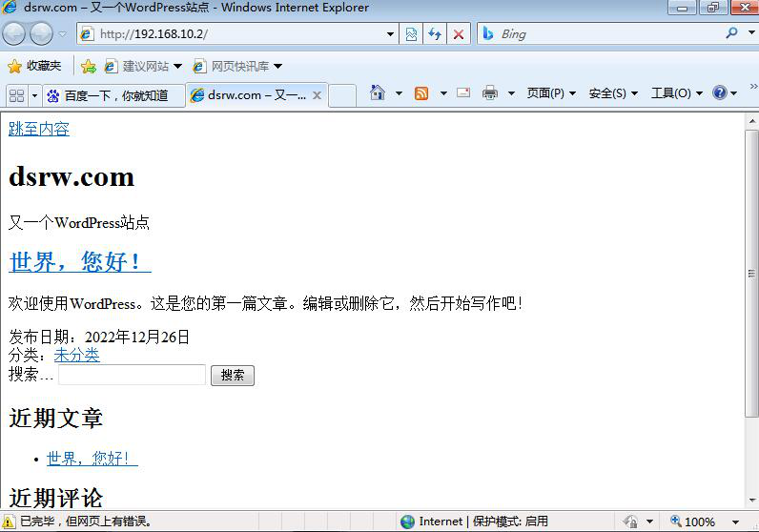
Task: Open the 页面(P) menu
Action: 551,92
